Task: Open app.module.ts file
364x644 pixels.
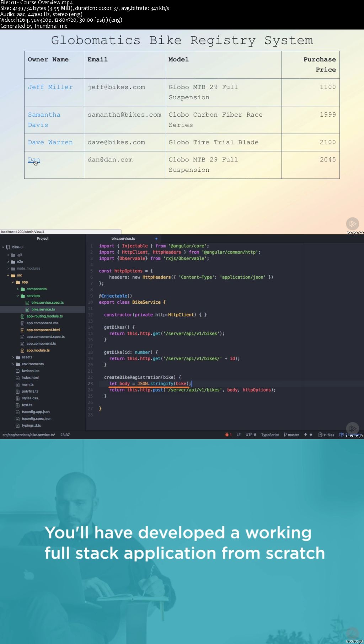Action: point(38,350)
